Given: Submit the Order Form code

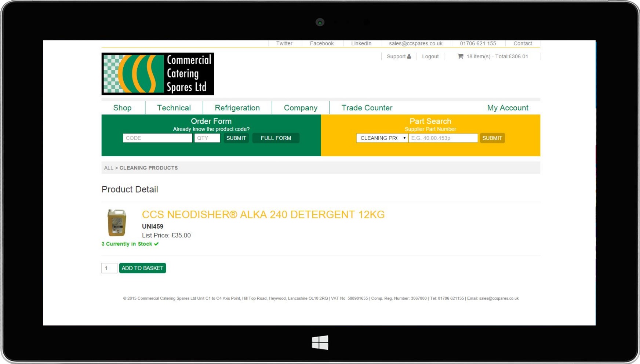Looking at the screenshot, I should point(236,138).
